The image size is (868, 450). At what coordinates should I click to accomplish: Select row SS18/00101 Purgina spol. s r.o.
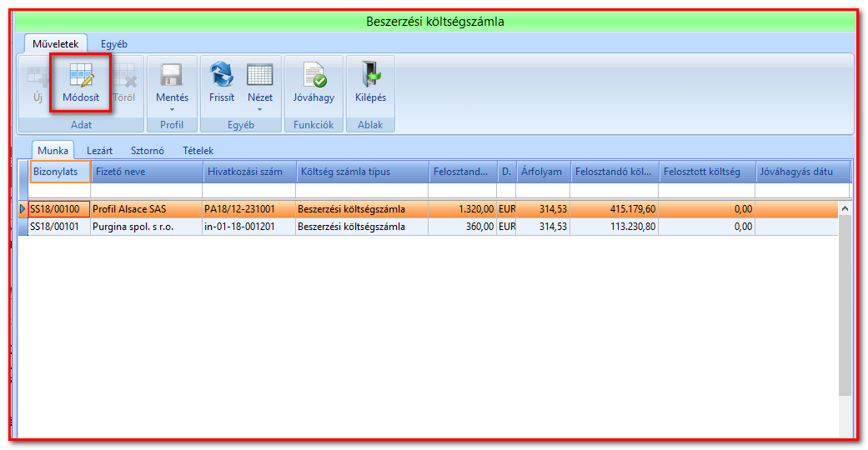coord(428,227)
